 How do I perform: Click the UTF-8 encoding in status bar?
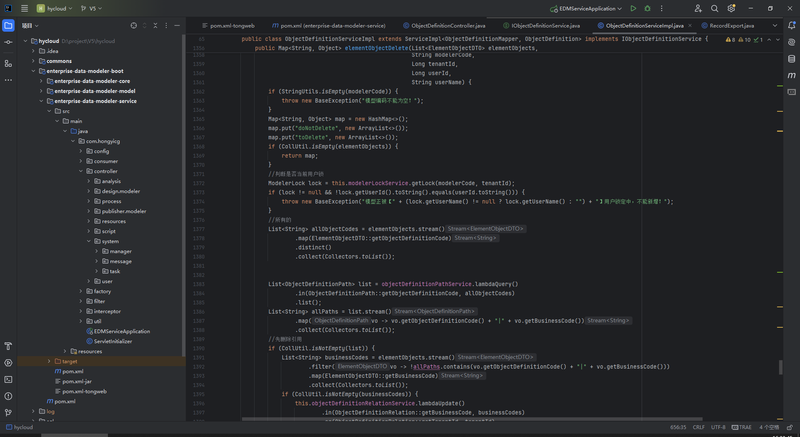point(718,427)
